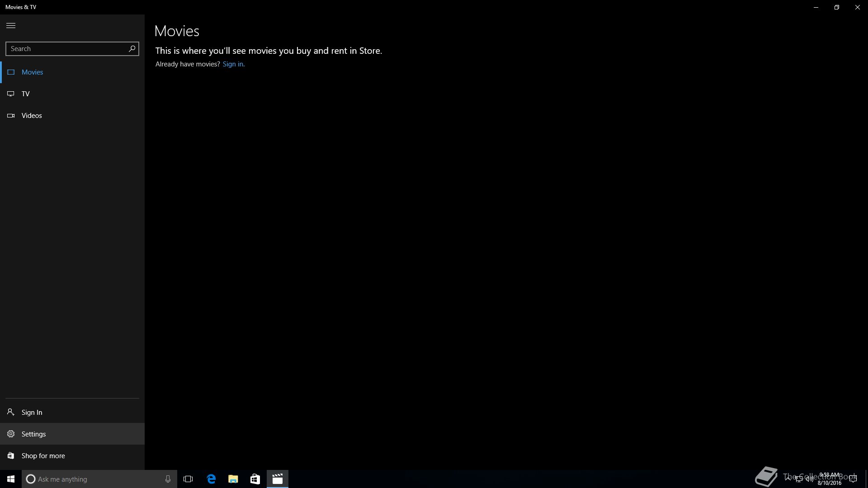Screen dimensions: 868x488
Task: Click the Cortana circle icon
Action: point(31,479)
